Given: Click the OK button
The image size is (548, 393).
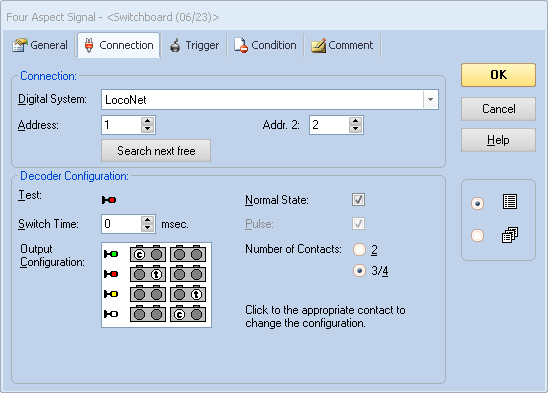Looking at the screenshot, I should [498, 75].
